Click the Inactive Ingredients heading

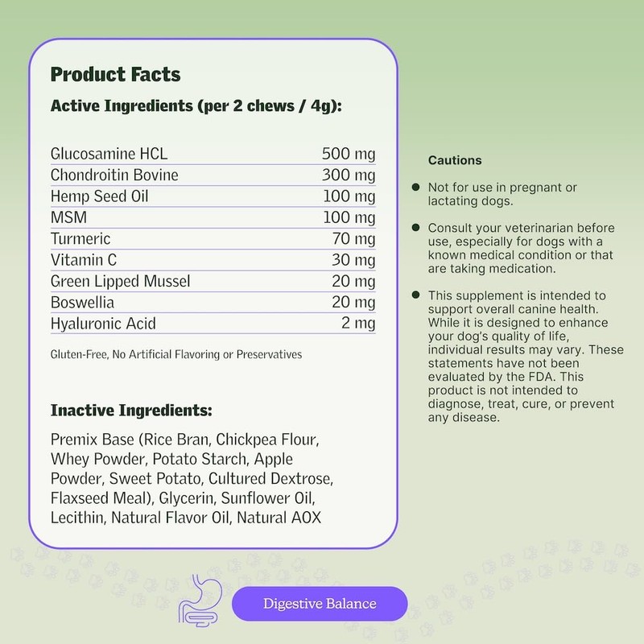coord(131,411)
